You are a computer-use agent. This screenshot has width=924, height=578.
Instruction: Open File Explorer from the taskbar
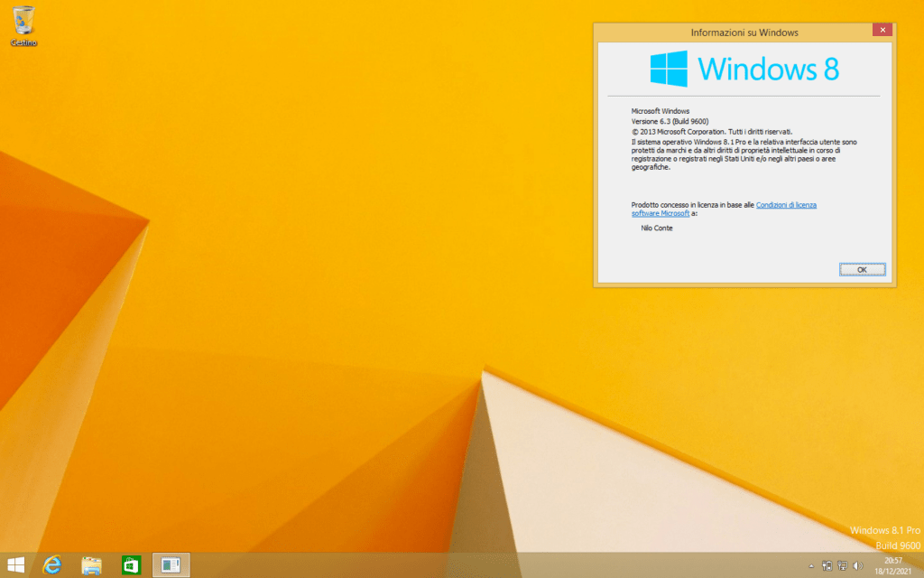(x=91, y=565)
